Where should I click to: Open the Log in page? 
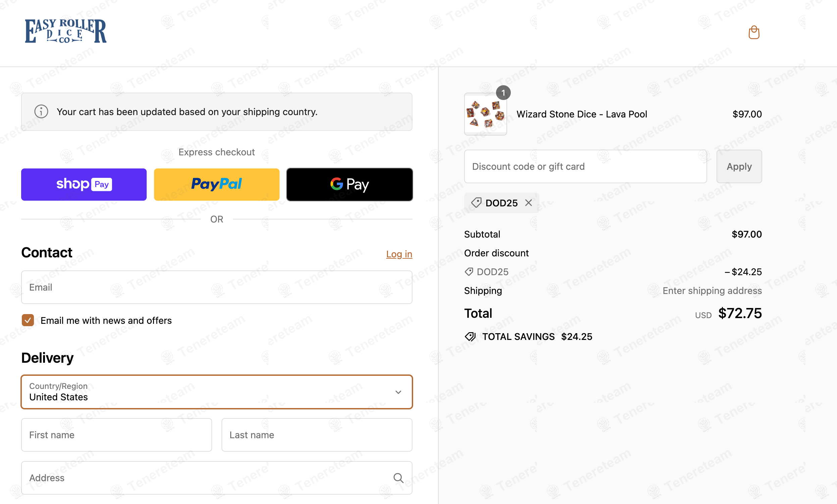pyautogui.click(x=399, y=254)
